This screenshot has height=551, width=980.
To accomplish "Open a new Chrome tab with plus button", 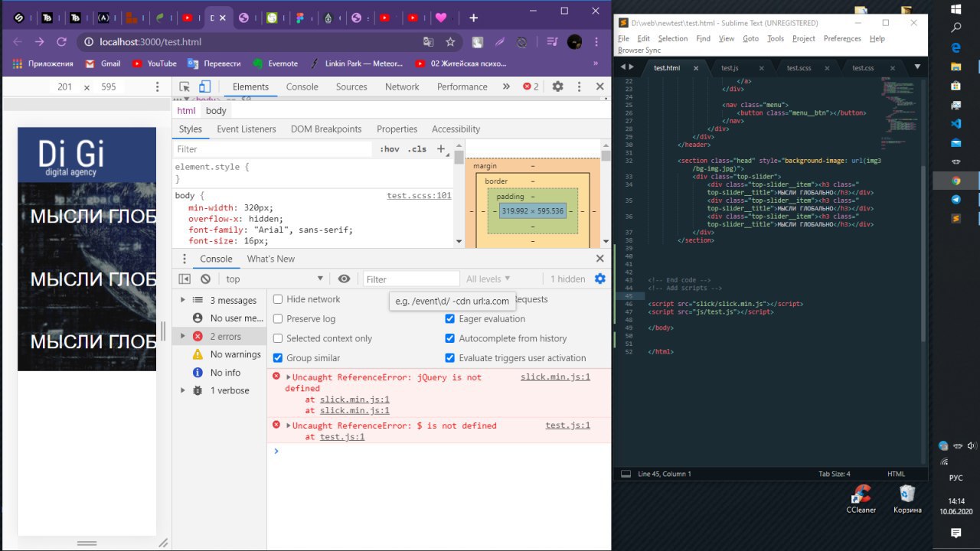I will (x=473, y=18).
